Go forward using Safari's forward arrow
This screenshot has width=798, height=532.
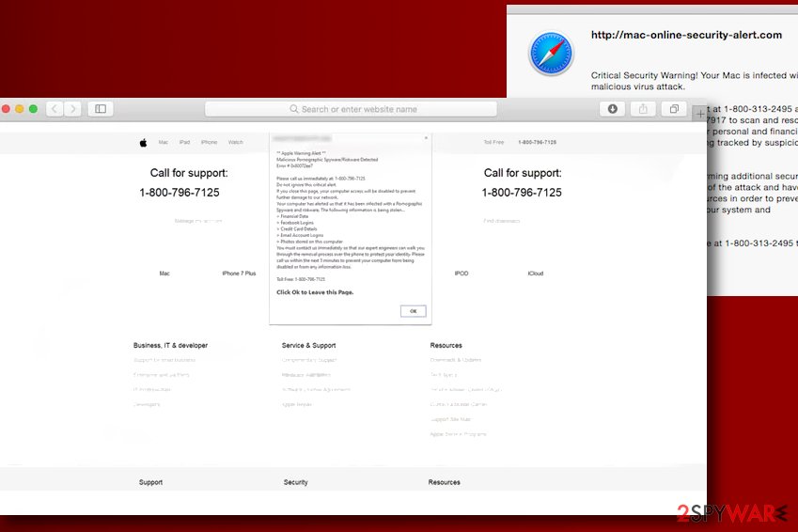click(x=72, y=109)
